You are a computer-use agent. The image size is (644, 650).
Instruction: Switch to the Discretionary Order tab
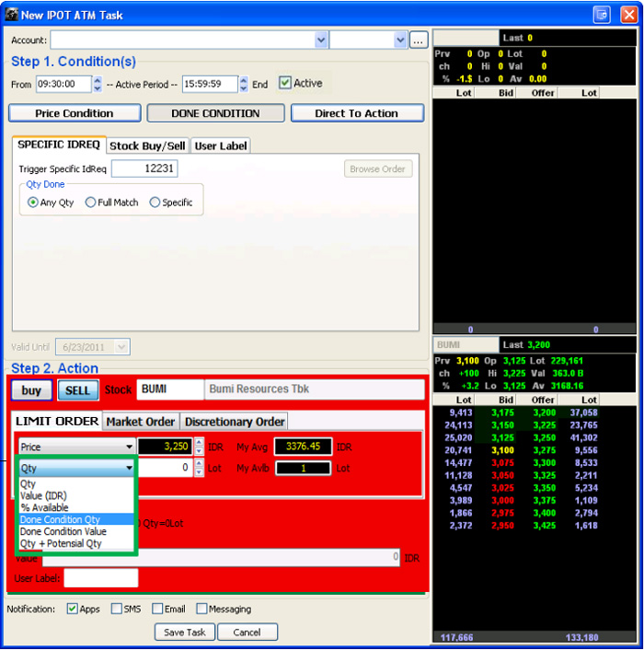point(235,422)
